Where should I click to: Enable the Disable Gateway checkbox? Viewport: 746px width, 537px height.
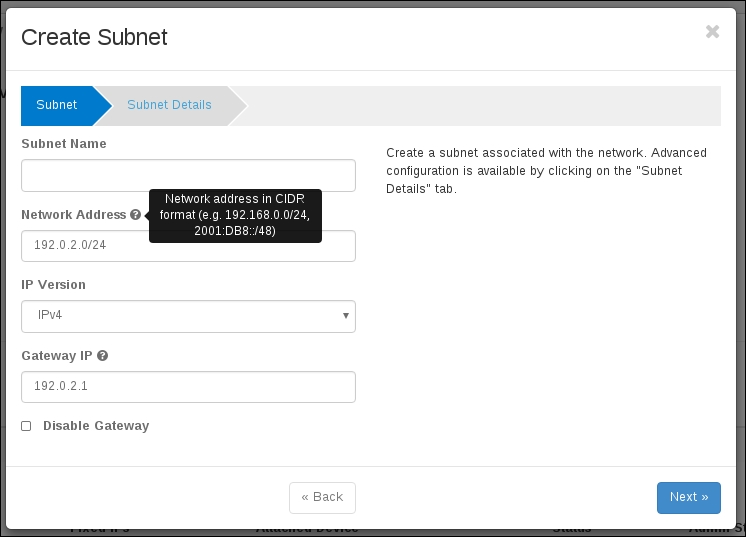coord(26,426)
